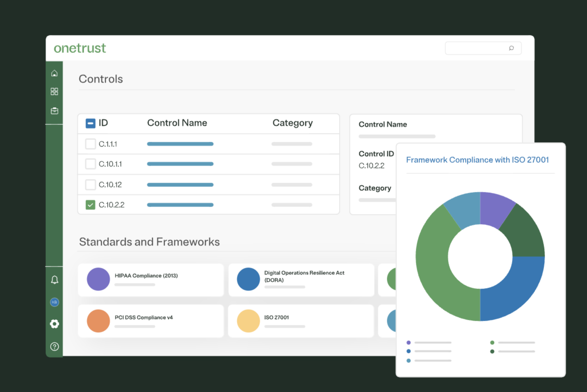Select the purple donut chart segment

tap(495, 209)
